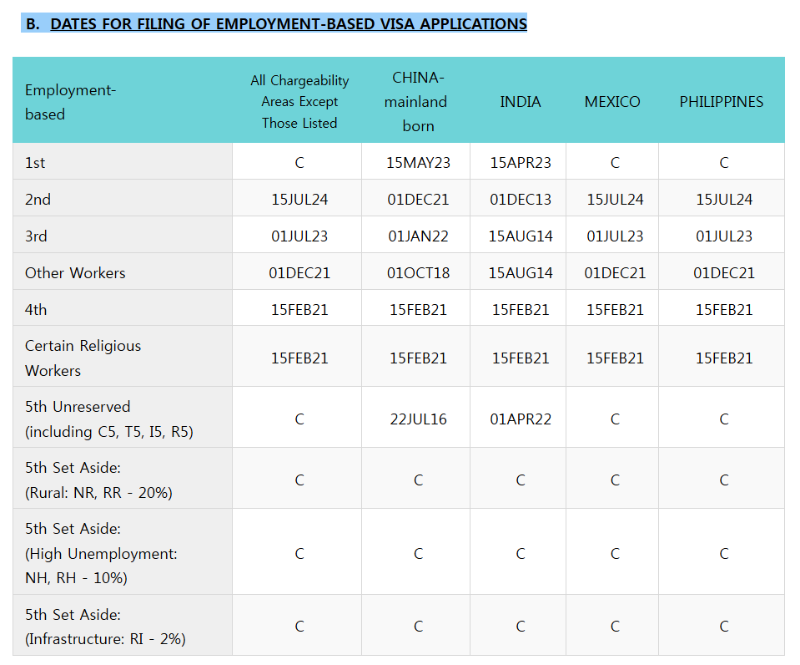The image size is (800, 665).
Task: Click the 01DEC13 date in the India column
Action: (x=520, y=199)
